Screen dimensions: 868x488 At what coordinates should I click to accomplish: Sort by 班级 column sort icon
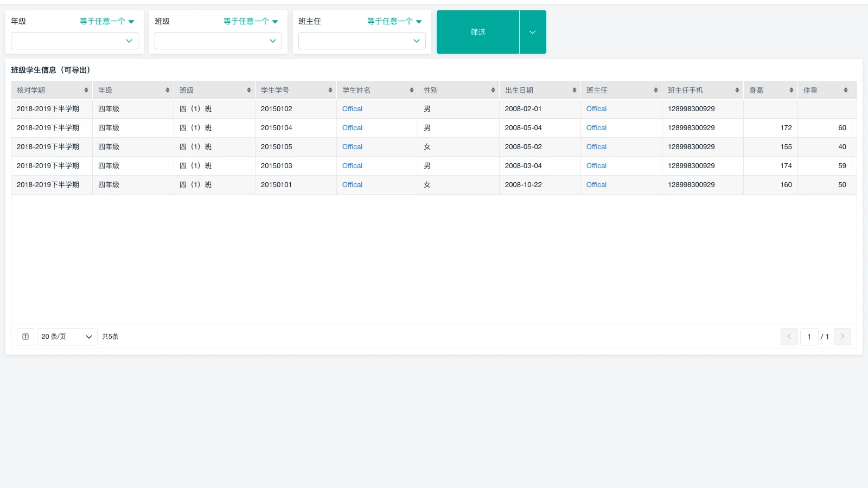tap(249, 91)
